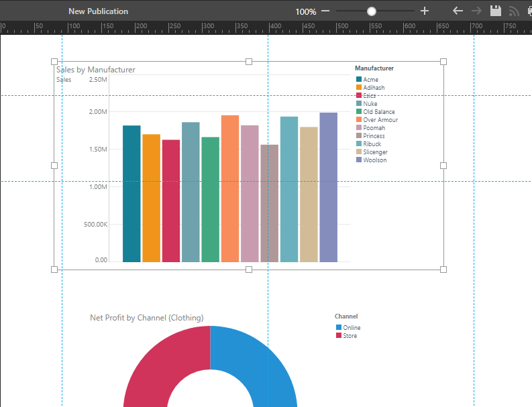Viewport: 532px width, 407px height.
Task: Click the redo forward arrow icon
Action: tap(476, 11)
